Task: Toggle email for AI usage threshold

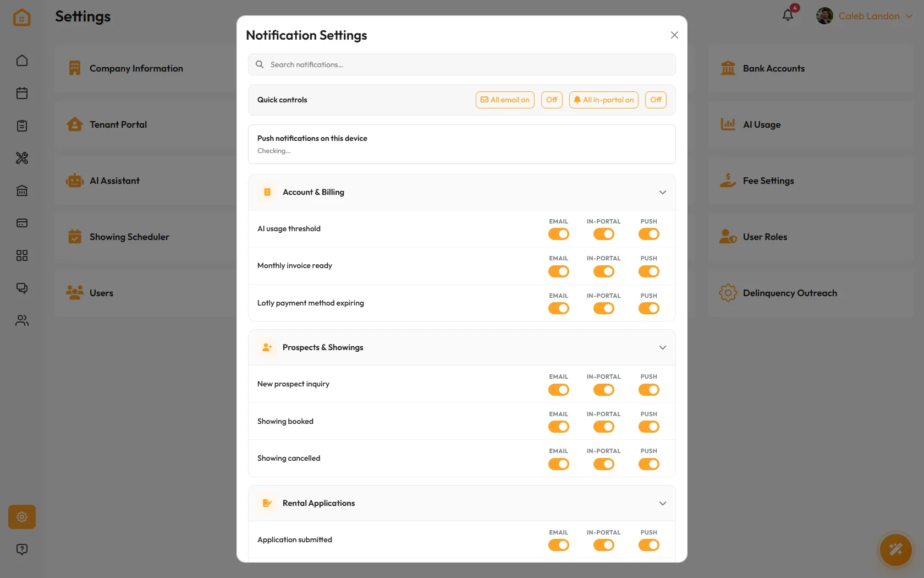Action: [x=559, y=235]
